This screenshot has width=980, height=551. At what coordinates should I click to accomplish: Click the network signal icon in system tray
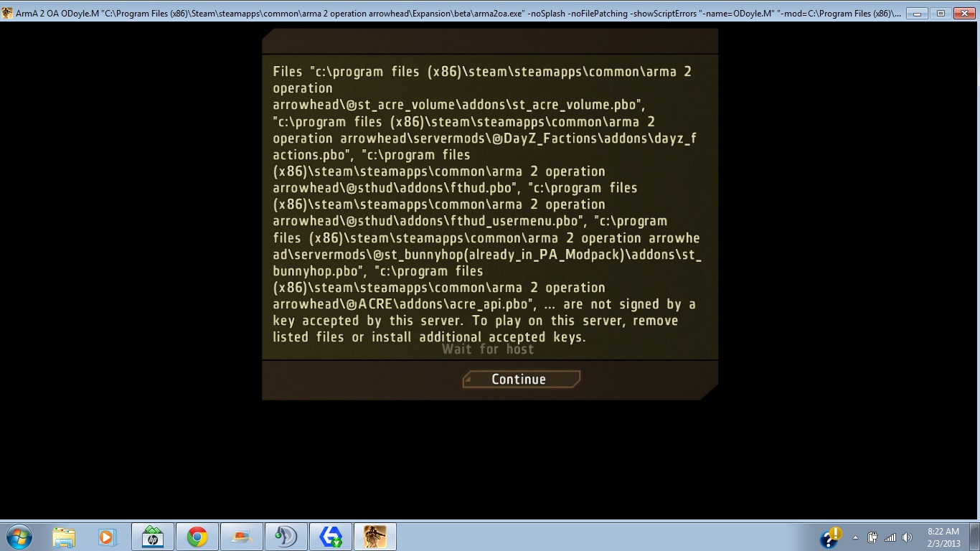click(x=891, y=537)
